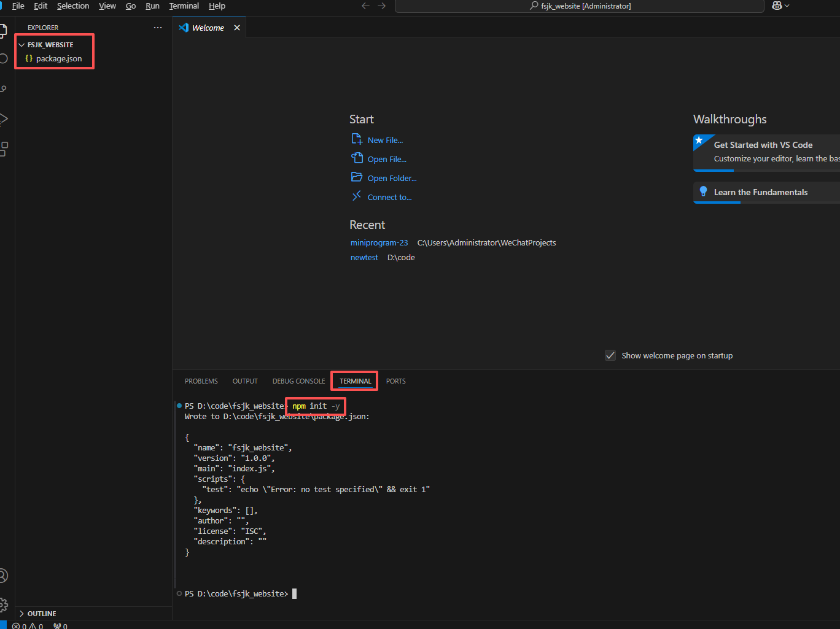Open the Run and Debug view
The height and width of the screenshot is (629, 840).
pos(3,118)
